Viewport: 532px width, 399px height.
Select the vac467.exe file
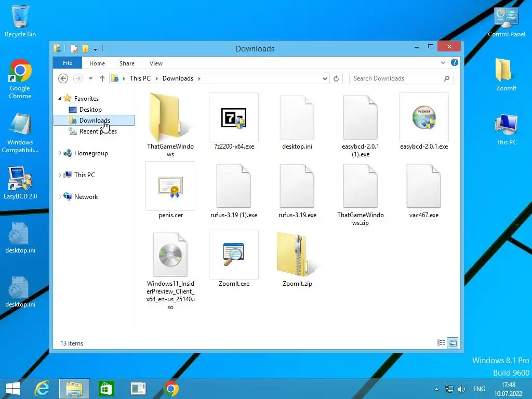(x=424, y=190)
